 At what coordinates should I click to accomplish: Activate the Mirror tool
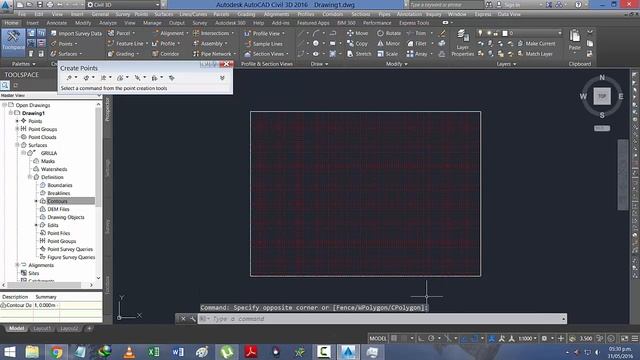tap(389, 43)
